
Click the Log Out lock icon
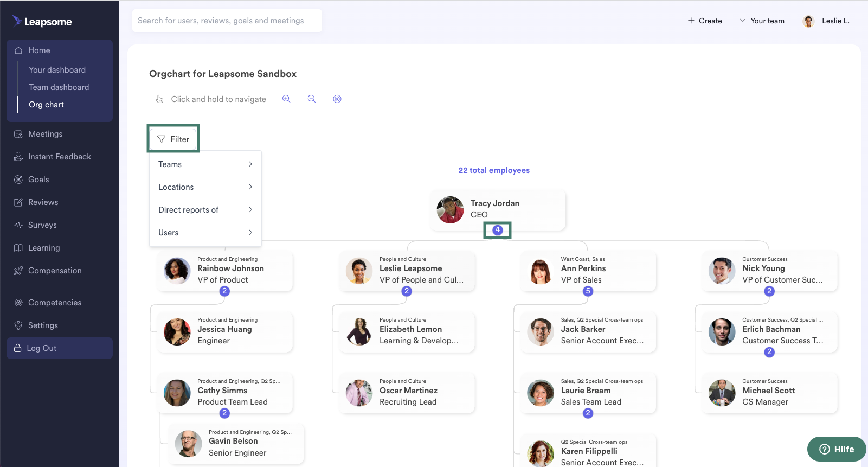coord(18,348)
